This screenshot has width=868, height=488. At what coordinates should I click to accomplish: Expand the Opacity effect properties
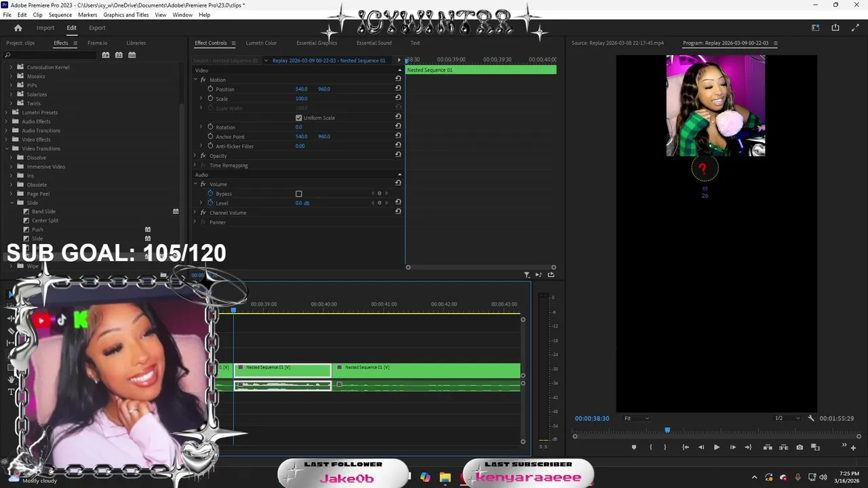195,156
